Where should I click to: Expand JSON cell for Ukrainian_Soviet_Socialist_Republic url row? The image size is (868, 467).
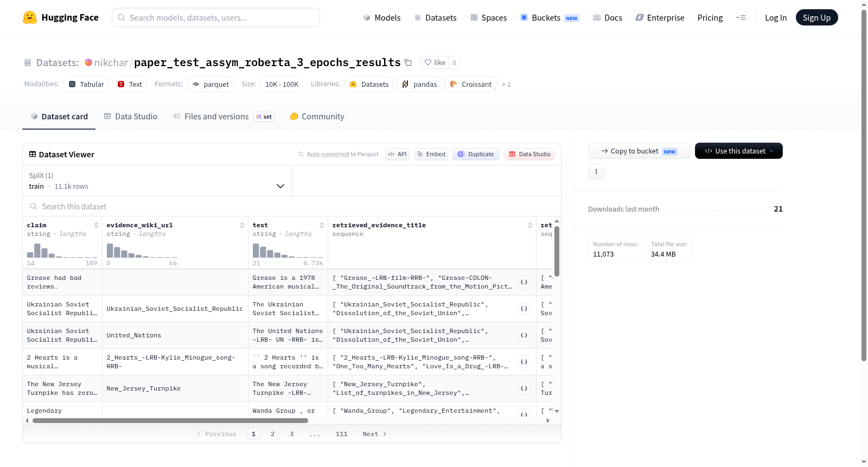(524, 309)
